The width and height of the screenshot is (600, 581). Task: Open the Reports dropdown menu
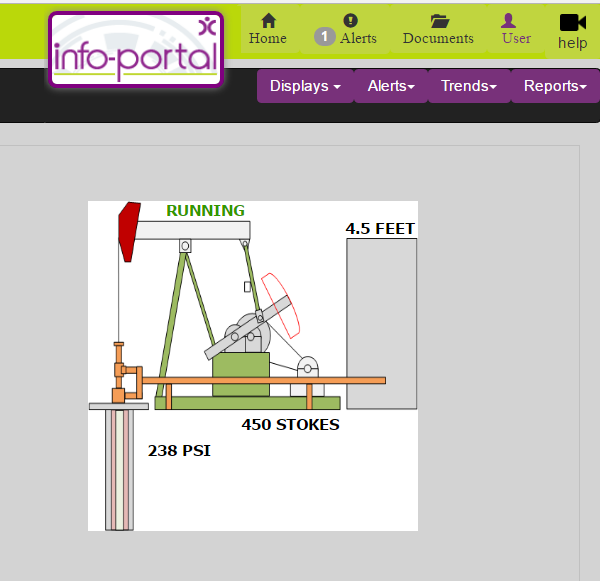point(555,86)
